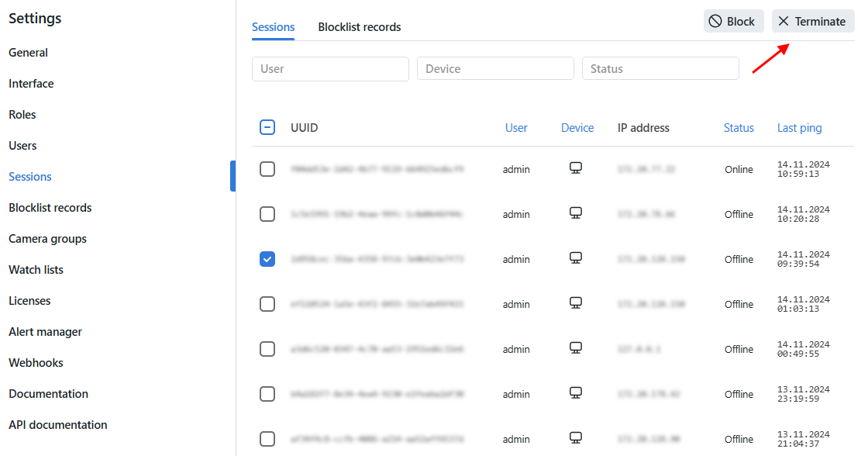Click the Block button with ban icon
Screen dimensions: 868x456
tap(733, 22)
